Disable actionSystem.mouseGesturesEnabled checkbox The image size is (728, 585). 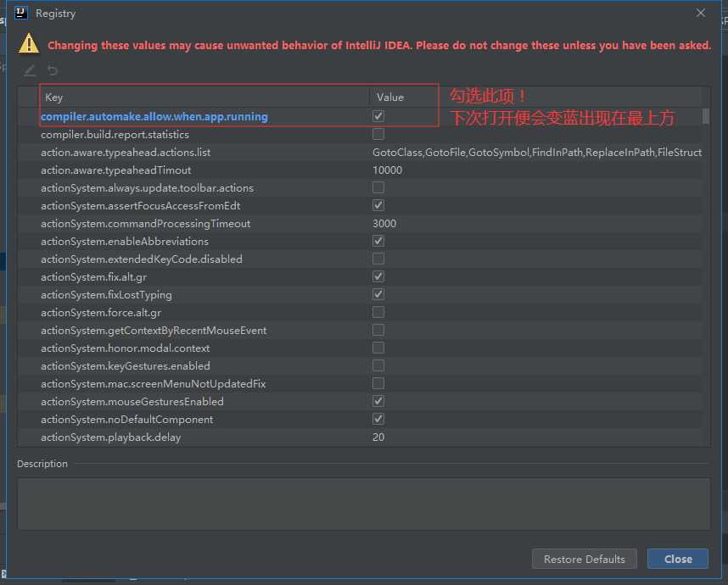(378, 401)
